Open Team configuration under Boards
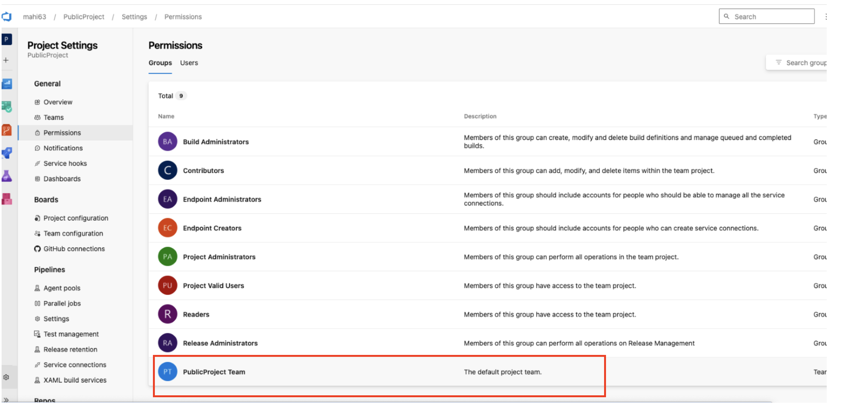Screen dimensions: 868x406 pos(73,233)
